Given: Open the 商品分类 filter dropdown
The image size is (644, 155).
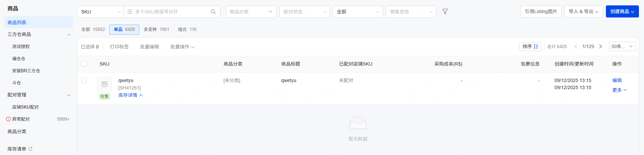Looking at the screenshot, I should point(251,12).
